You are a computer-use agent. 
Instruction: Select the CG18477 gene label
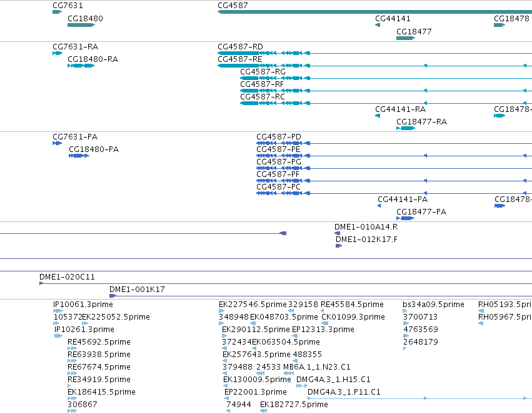(414, 31)
